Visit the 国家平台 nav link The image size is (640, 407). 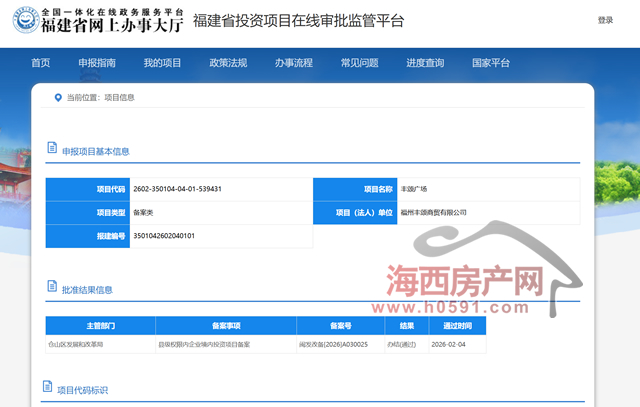(x=491, y=63)
